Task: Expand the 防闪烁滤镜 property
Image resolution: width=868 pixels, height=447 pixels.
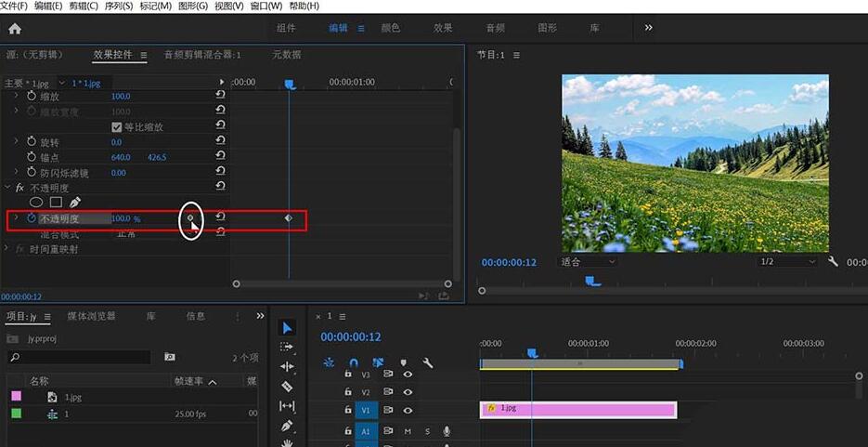Action: tap(16, 172)
